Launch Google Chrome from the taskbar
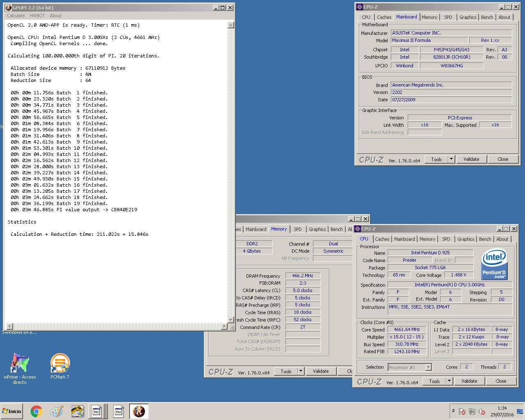Screen dimensions: 525x420 36,411
